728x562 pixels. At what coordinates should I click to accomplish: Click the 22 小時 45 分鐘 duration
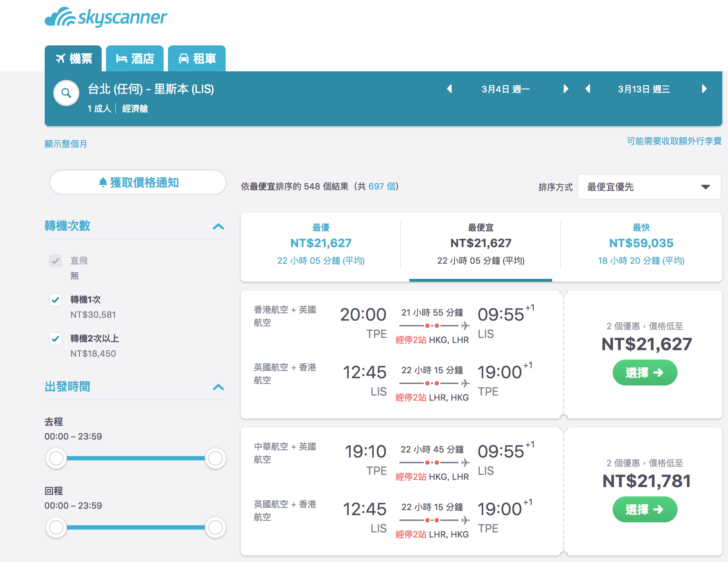point(432,449)
